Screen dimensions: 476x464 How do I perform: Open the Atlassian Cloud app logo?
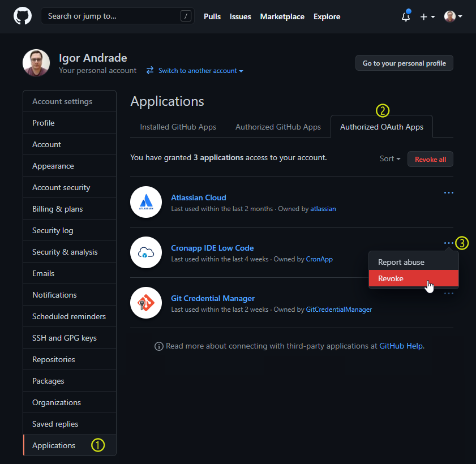click(146, 202)
